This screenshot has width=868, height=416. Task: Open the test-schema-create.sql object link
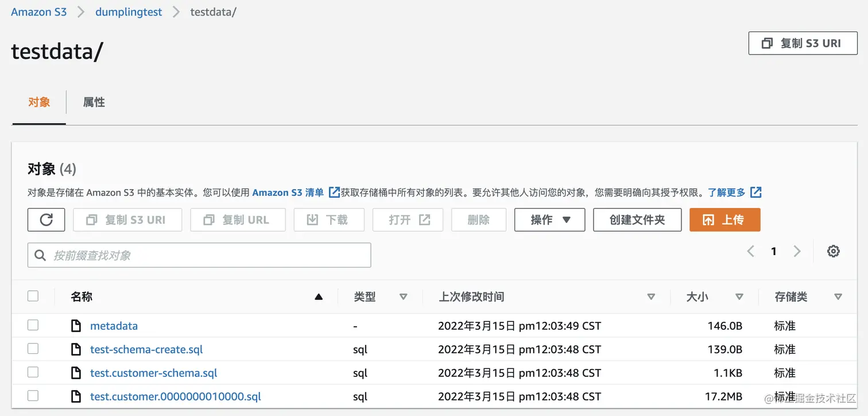(146, 349)
